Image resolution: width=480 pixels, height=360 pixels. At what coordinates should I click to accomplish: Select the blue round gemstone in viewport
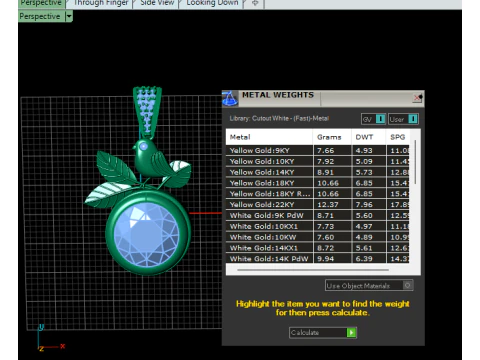pos(146,234)
